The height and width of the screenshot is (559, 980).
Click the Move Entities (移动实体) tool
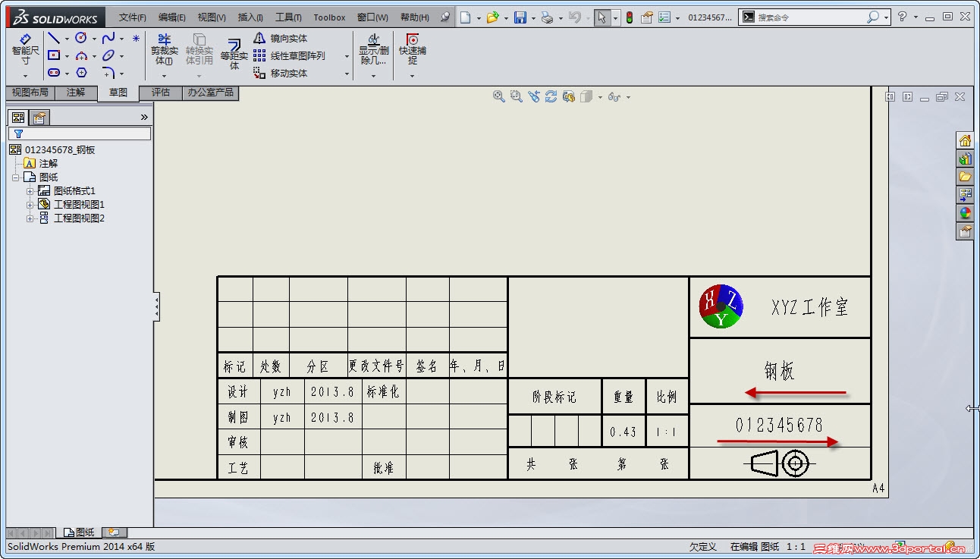[280, 73]
